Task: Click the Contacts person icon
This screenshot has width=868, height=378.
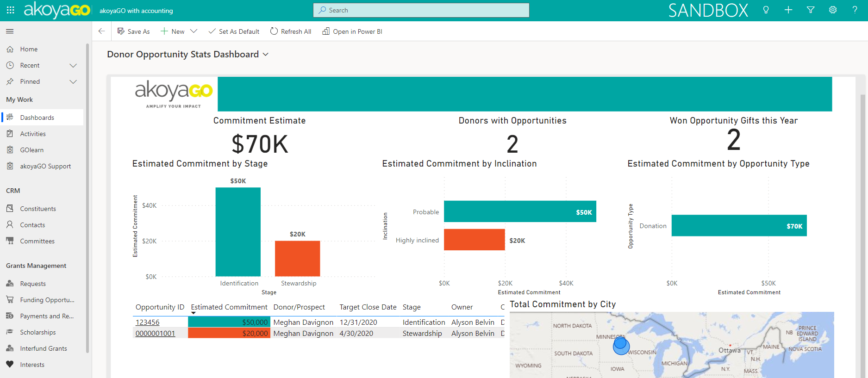Action: click(10, 225)
